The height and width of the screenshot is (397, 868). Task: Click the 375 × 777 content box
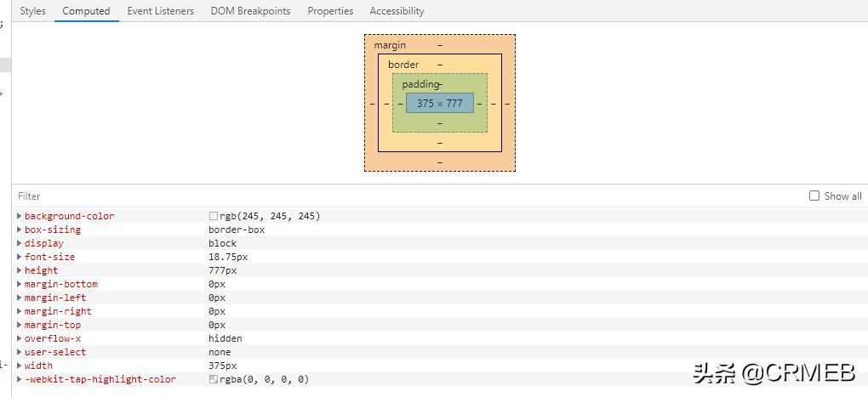tap(439, 103)
